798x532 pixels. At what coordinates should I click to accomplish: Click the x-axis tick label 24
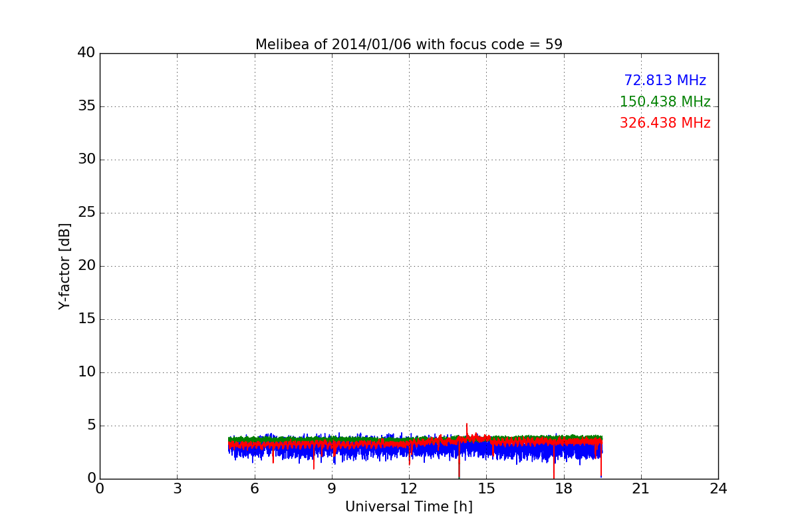tap(718, 489)
